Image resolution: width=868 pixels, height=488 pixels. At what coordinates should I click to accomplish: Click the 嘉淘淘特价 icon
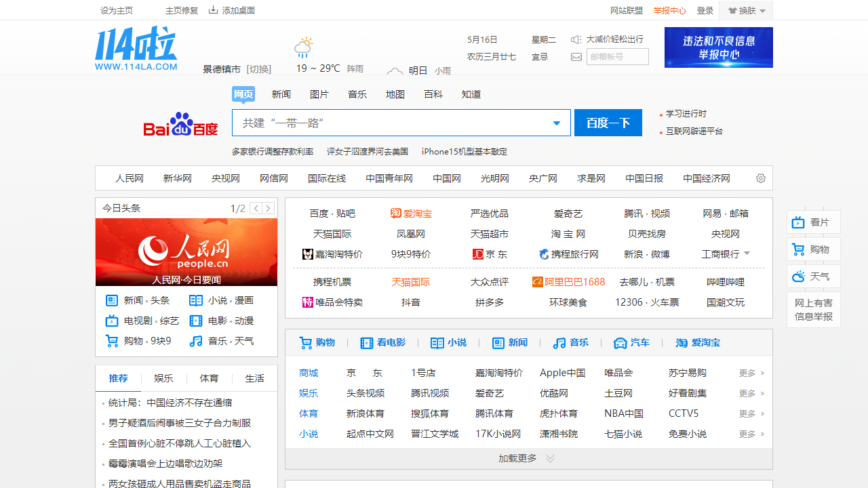(308, 254)
